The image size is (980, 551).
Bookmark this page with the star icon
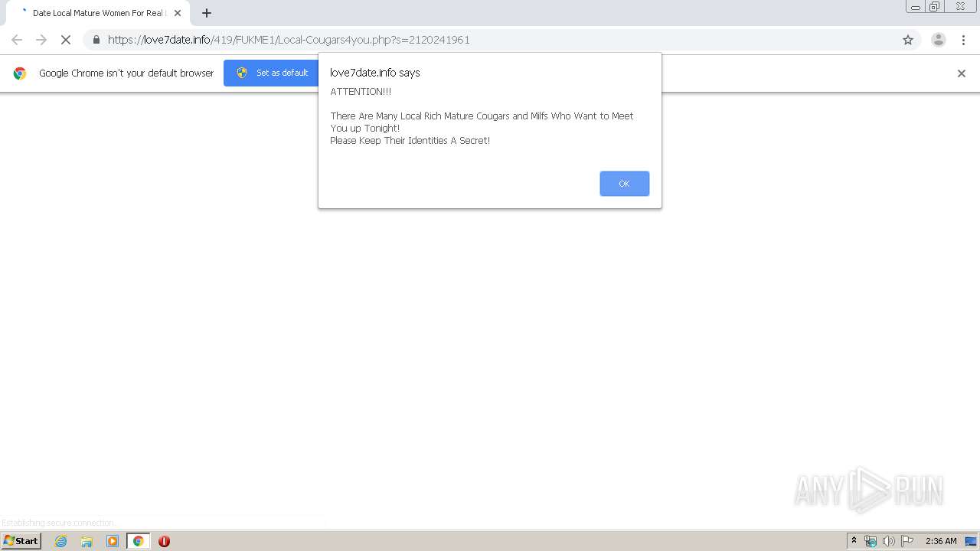(x=908, y=40)
